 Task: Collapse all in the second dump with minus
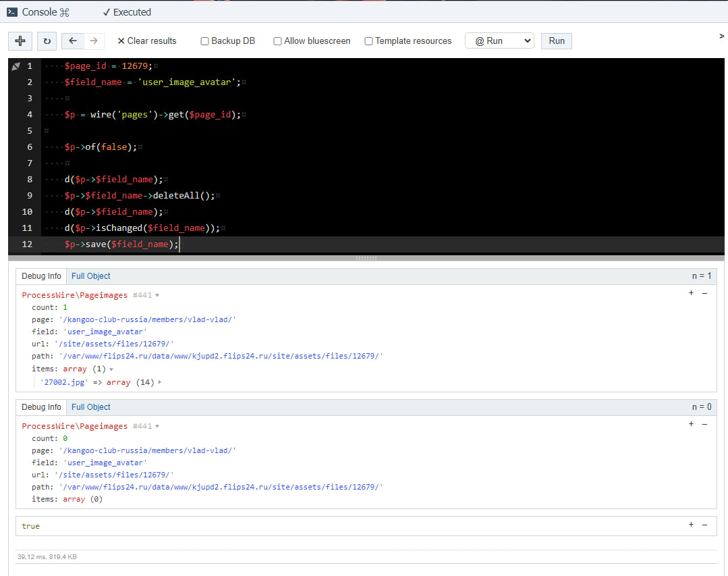click(704, 423)
